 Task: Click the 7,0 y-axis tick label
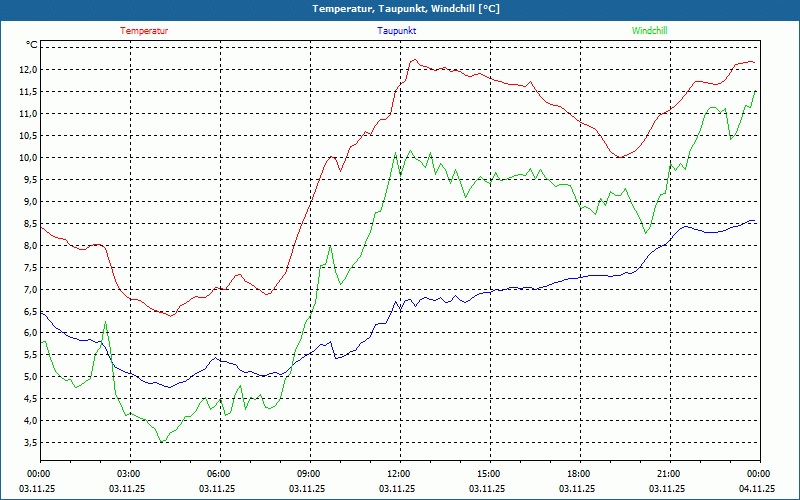click(x=26, y=289)
